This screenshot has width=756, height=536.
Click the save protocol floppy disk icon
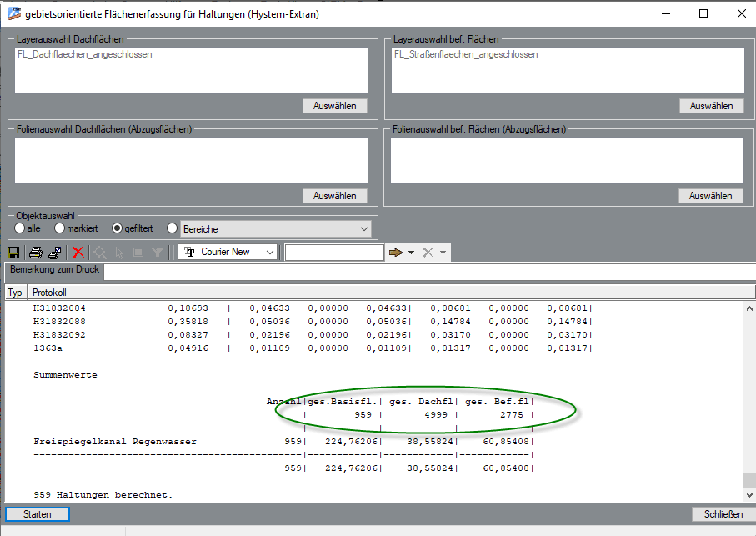[x=13, y=253]
